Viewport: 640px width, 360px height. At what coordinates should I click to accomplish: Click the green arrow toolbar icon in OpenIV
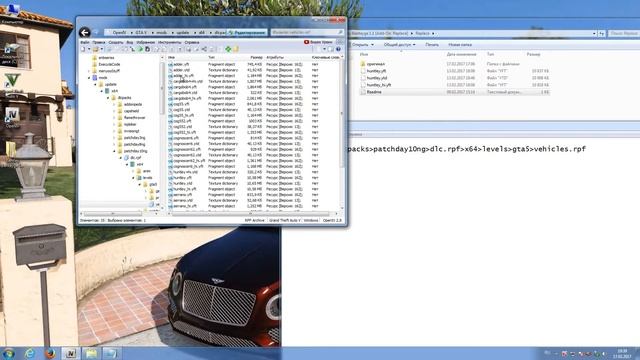[x=140, y=49]
